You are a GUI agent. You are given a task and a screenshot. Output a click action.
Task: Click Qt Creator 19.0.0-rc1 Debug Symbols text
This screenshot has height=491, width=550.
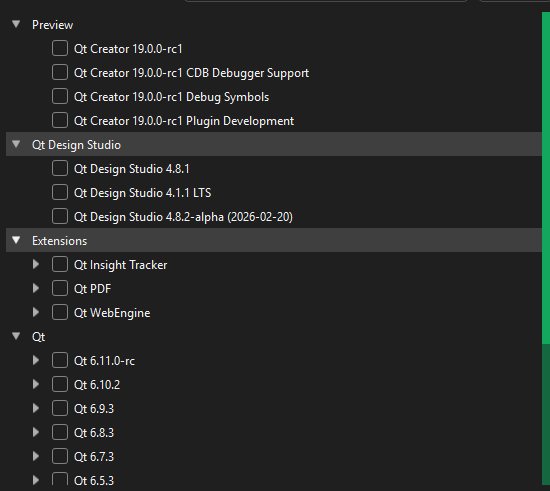172,97
